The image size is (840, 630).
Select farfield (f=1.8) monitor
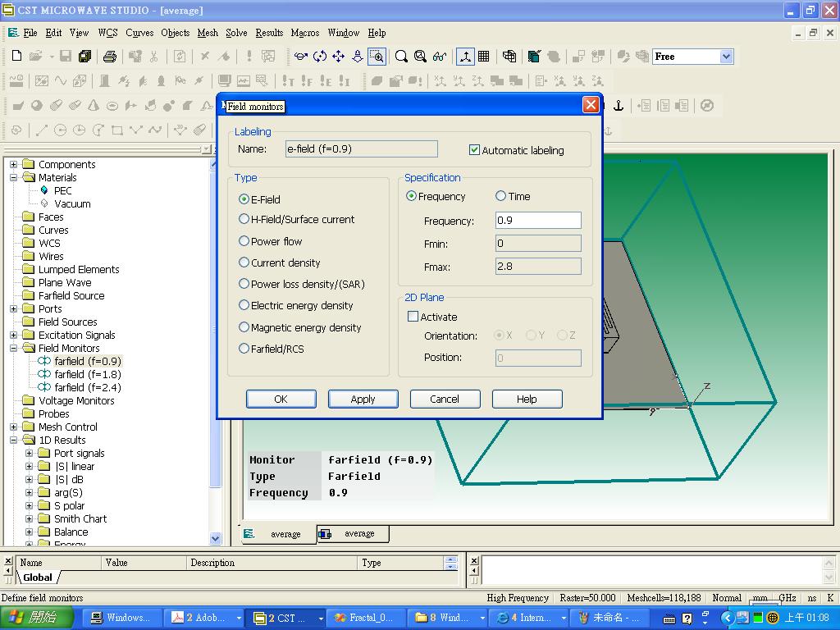[x=87, y=374]
